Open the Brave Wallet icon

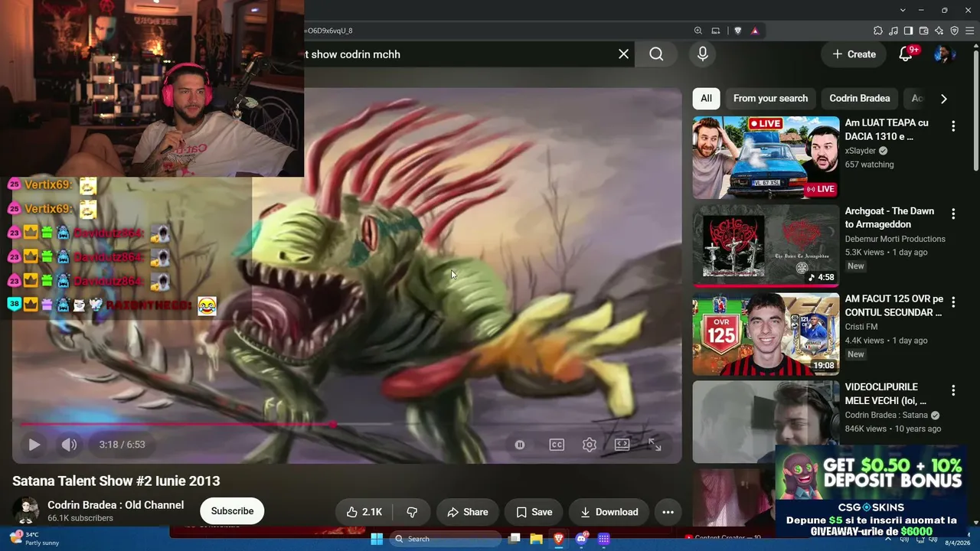[924, 31]
